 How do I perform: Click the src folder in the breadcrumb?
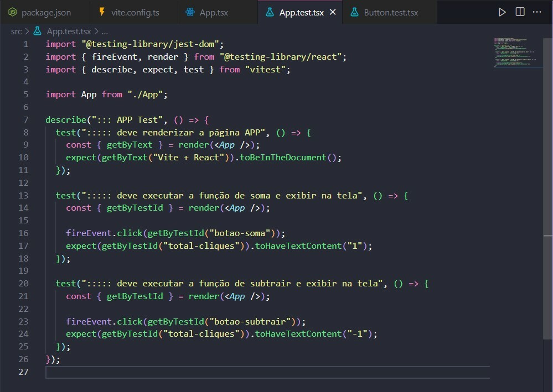[17, 32]
